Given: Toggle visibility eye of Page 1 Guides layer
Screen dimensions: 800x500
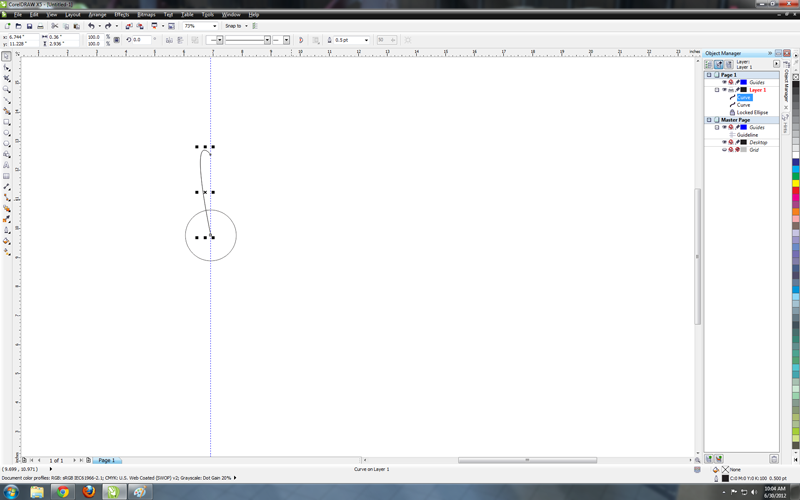Looking at the screenshot, I should click(724, 82).
